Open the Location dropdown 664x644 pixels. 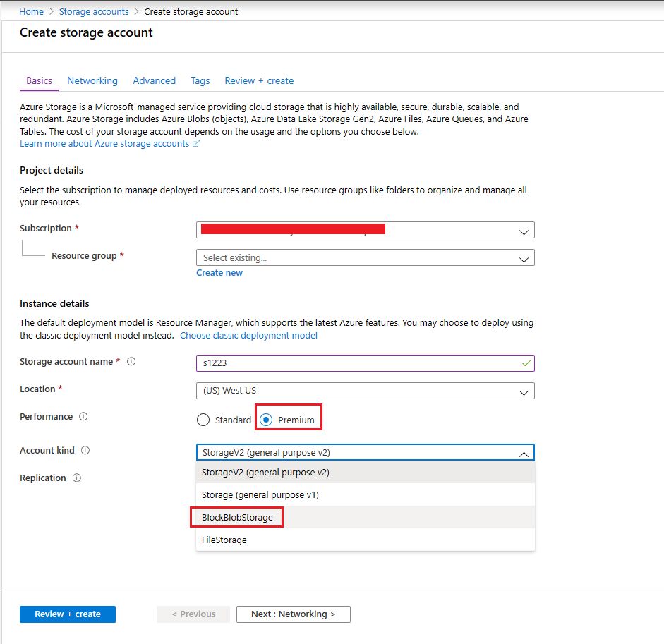tap(365, 391)
